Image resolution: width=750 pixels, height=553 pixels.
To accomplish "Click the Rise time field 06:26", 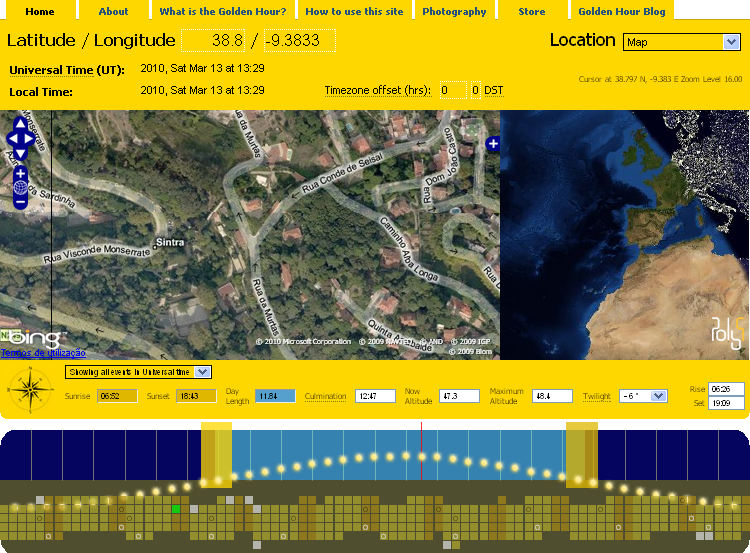I will coord(726,389).
